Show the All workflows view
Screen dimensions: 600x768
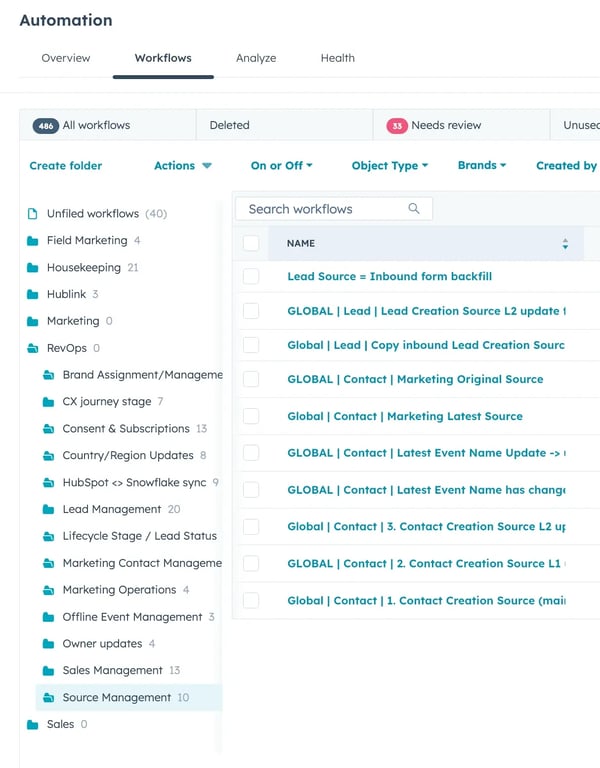point(108,125)
